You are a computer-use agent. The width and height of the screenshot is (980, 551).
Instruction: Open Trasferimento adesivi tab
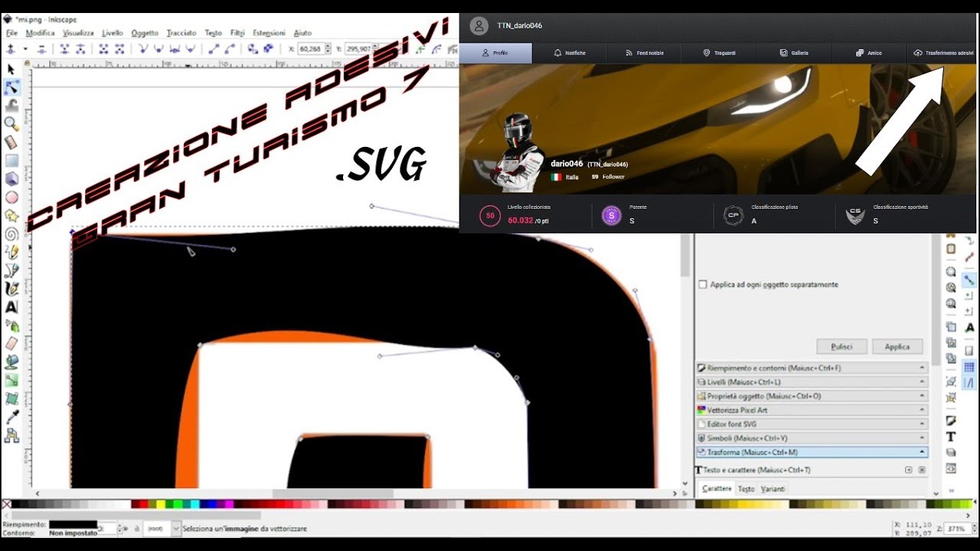943,53
